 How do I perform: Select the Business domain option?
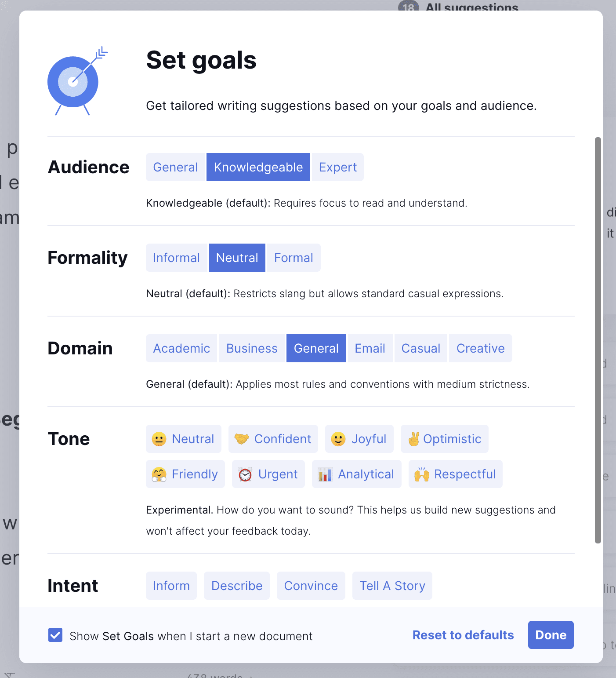(252, 348)
